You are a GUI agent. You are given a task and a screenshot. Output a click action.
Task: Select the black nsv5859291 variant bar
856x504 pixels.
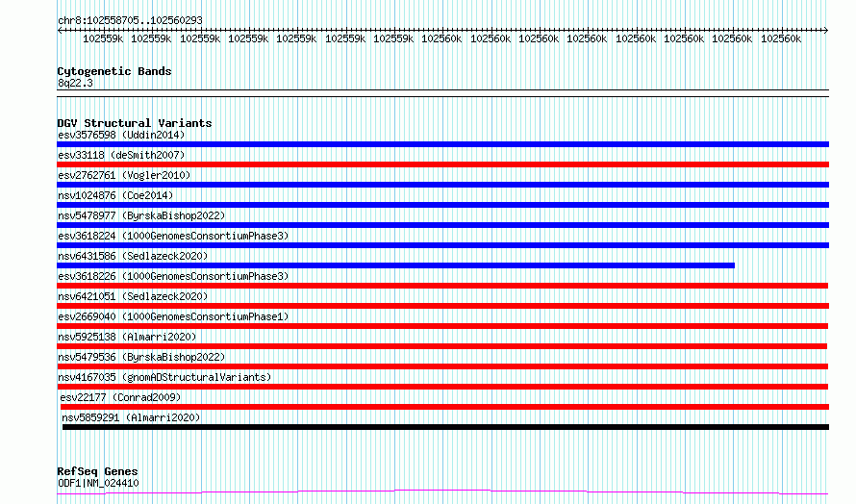pyautogui.click(x=445, y=427)
